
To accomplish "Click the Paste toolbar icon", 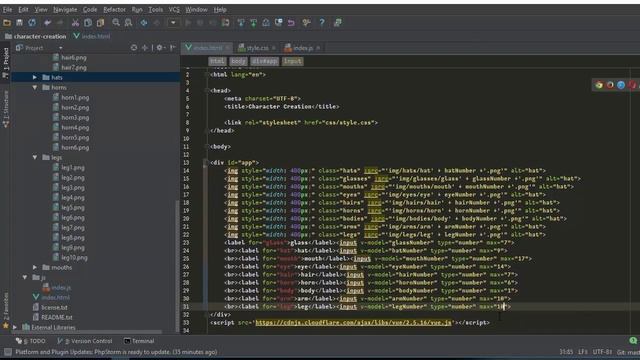I will 100,23.
